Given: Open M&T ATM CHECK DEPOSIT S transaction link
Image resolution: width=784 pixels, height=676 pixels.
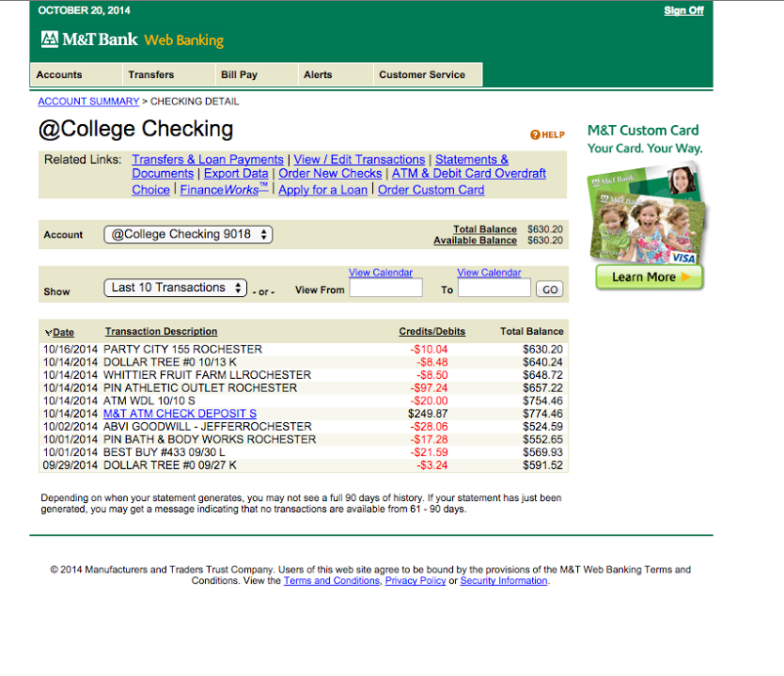Looking at the screenshot, I should click(x=180, y=414).
